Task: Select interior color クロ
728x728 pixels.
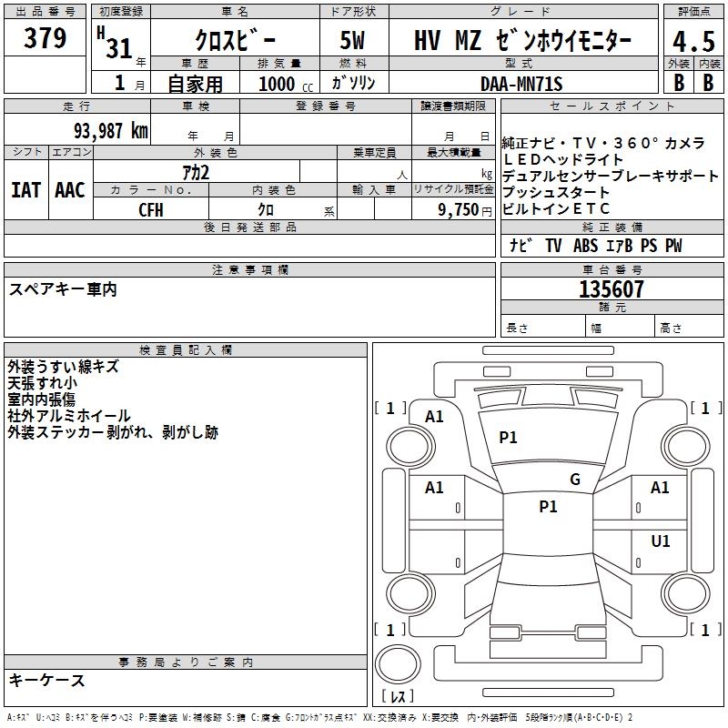Action: 266,210
